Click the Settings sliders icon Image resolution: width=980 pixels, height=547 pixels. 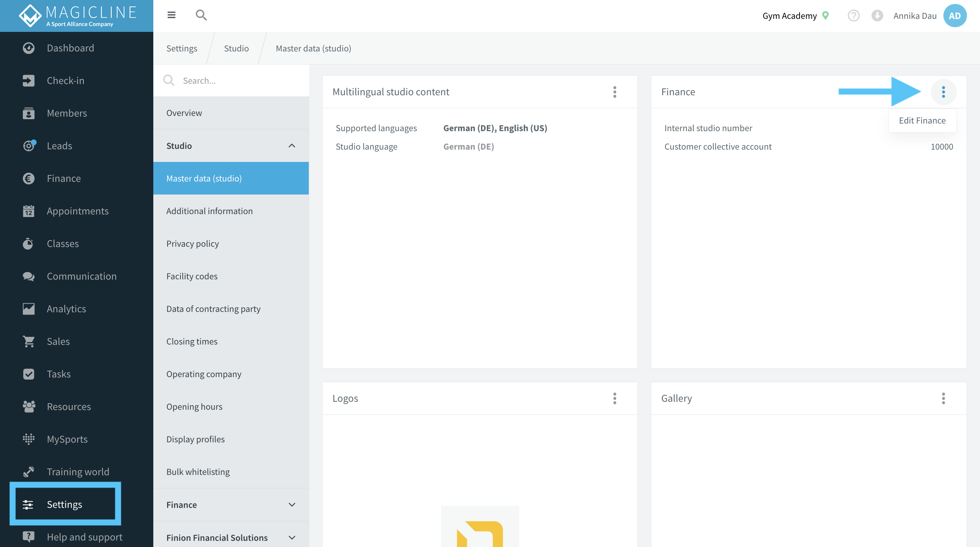[28, 504]
